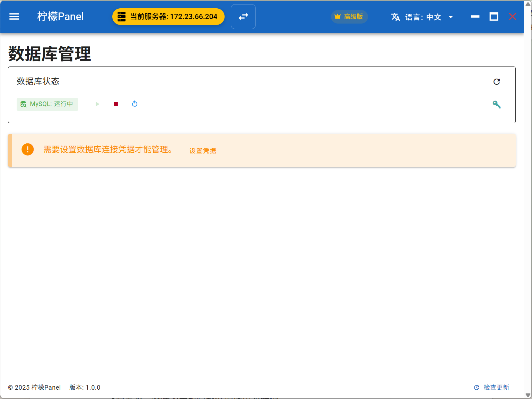Stop the MySQL service using red square
The image size is (532, 399).
(116, 104)
